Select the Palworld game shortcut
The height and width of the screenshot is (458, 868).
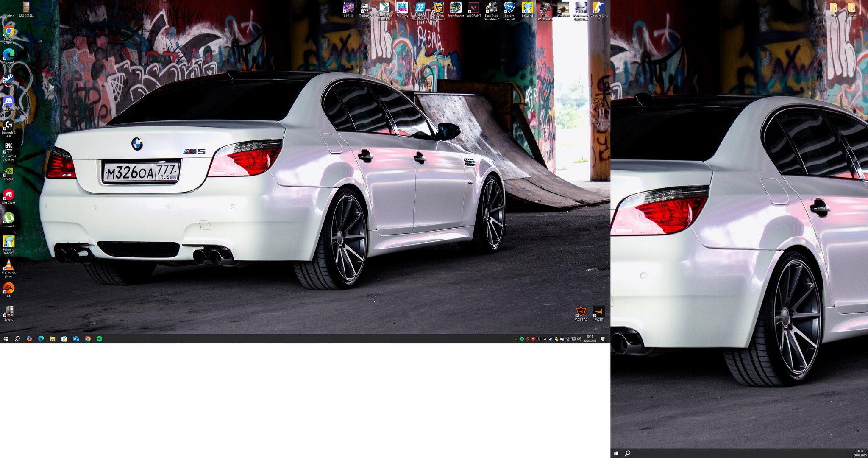pos(527,9)
